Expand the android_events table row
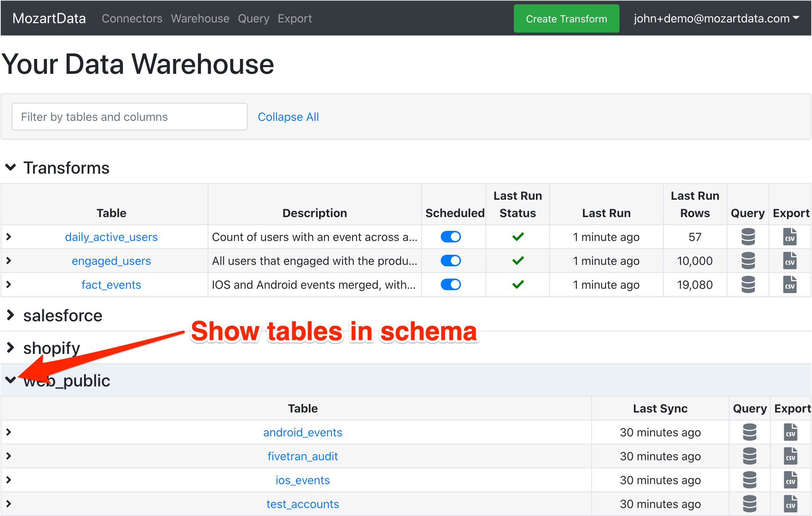Viewport: 812px width, 516px height. (x=9, y=432)
